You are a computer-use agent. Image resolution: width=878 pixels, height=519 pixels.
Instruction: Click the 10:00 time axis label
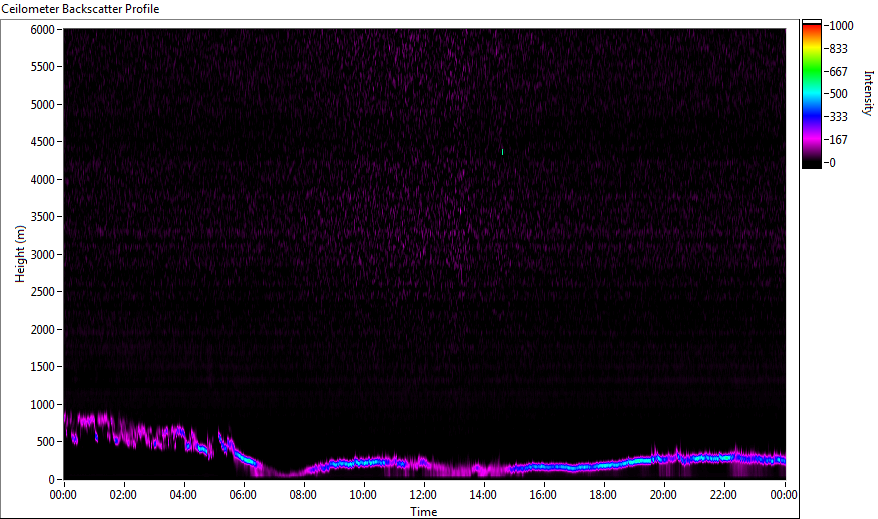[363, 495]
